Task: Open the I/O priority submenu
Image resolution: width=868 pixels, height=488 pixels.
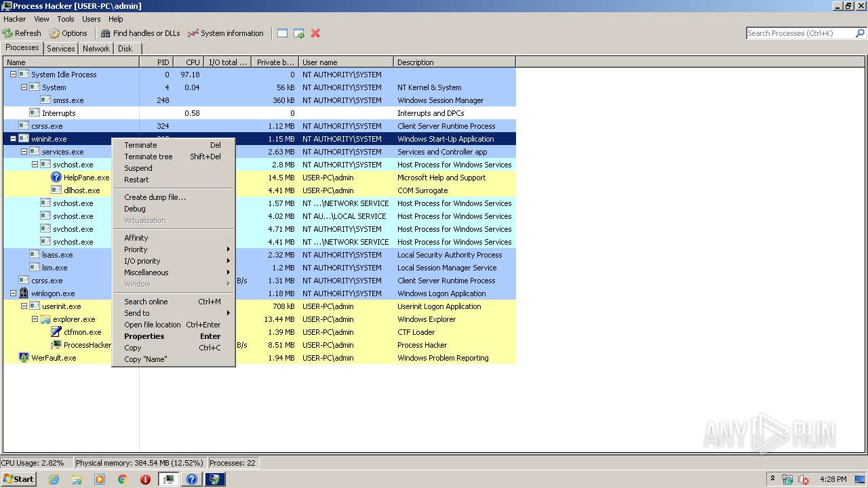Action: [x=174, y=261]
